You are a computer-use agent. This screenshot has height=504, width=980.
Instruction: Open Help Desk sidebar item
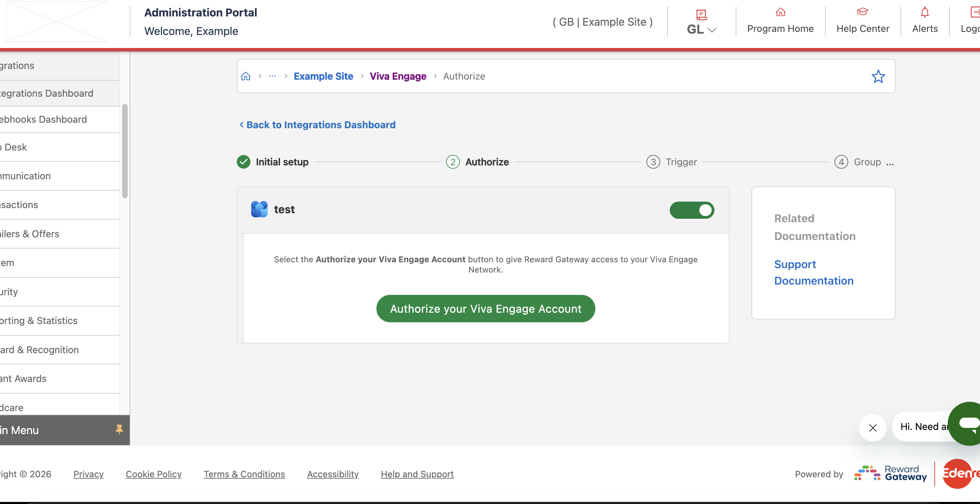point(60,147)
